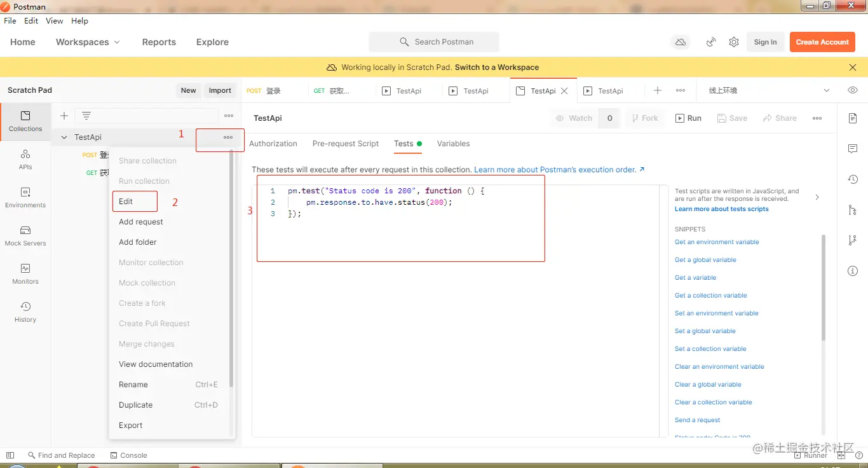Choose Add folder from the context menu

pyautogui.click(x=138, y=242)
